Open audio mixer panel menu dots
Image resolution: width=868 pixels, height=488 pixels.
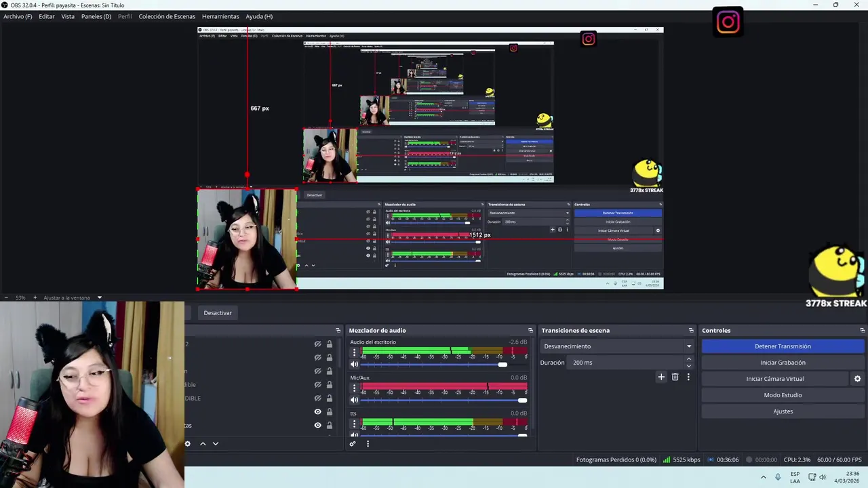(x=368, y=444)
